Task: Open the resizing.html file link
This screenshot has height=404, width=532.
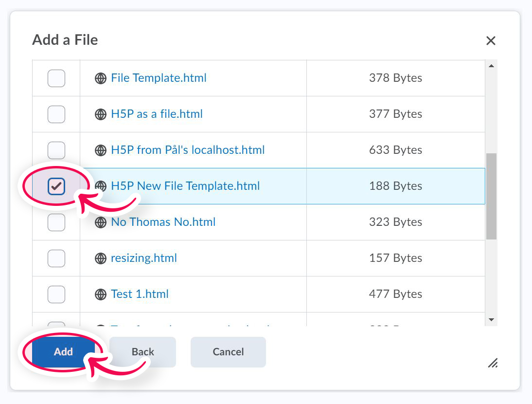Action: coord(144,258)
